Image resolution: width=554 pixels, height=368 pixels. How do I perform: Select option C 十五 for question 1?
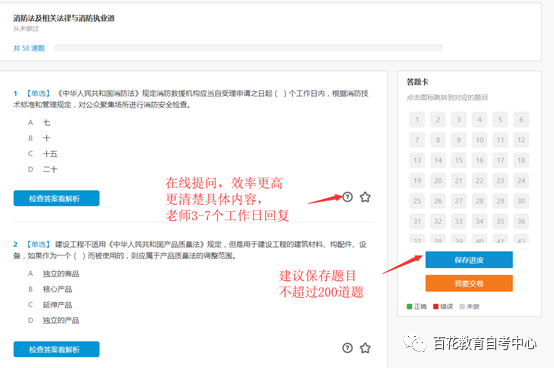(x=43, y=154)
